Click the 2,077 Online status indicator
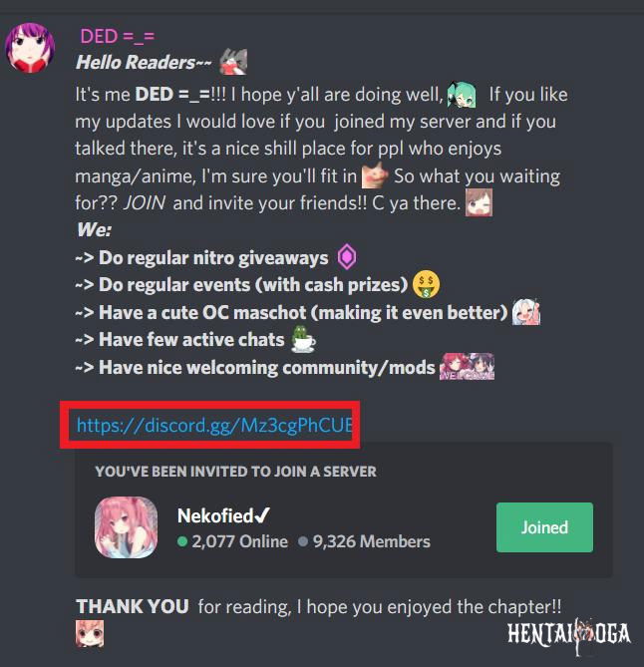This screenshot has height=667, width=644. [232, 541]
